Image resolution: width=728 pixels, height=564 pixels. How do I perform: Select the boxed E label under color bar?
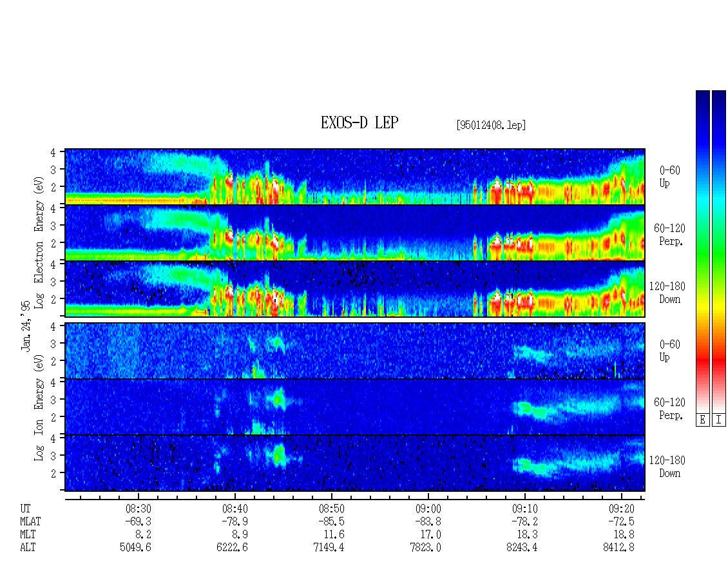702,420
